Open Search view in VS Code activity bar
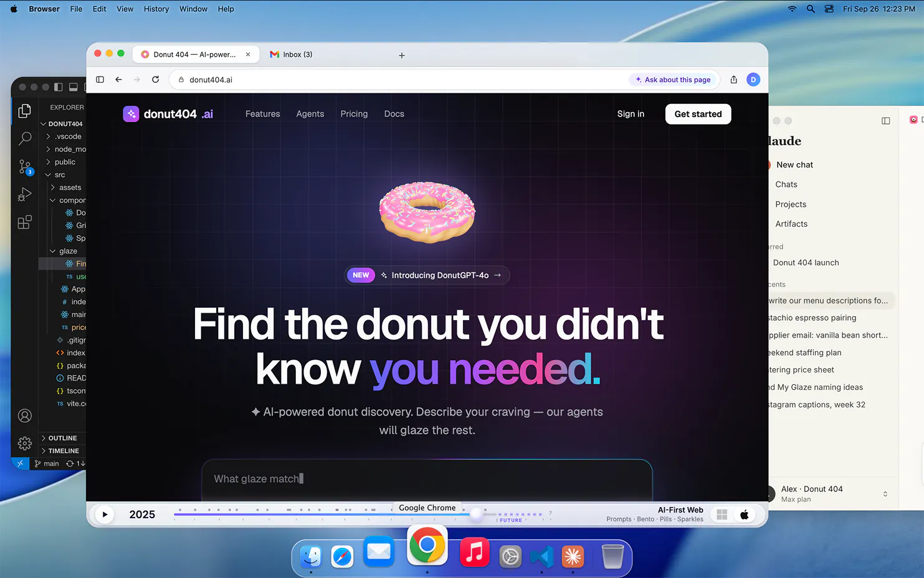The height and width of the screenshot is (578, 924). click(x=25, y=138)
